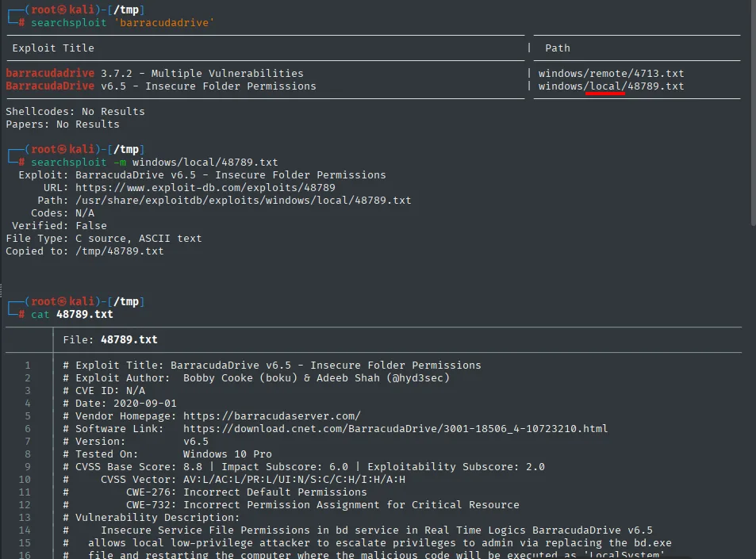Click the '# Vulnerability Description:' line

(151, 517)
